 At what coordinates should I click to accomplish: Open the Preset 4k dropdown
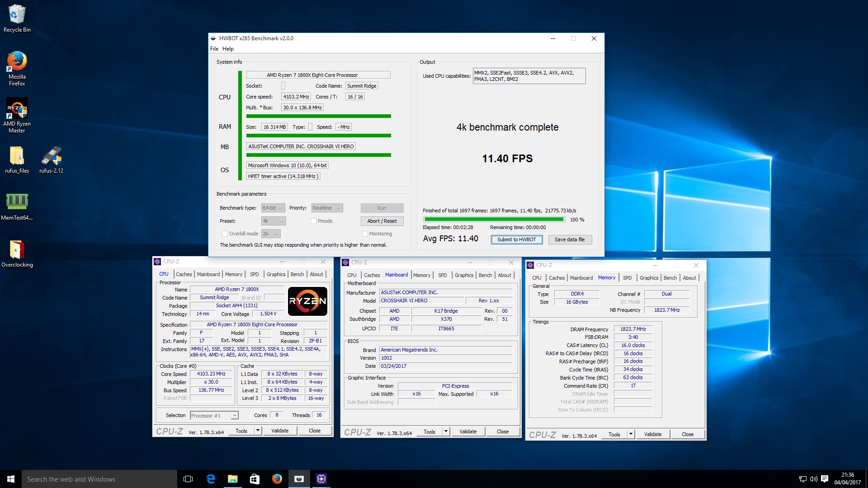(274, 221)
